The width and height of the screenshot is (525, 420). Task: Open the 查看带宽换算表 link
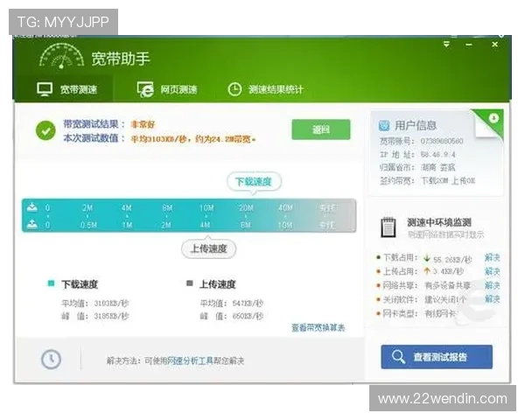(x=318, y=327)
